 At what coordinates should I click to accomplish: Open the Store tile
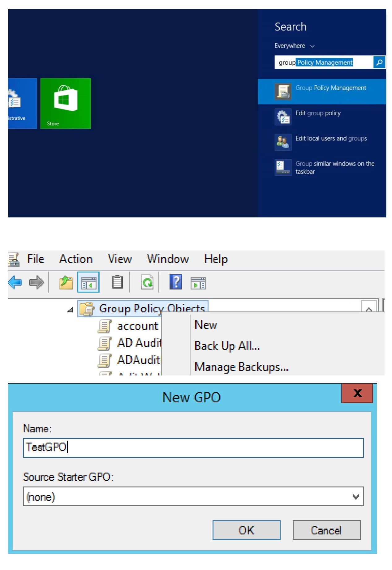tap(66, 103)
